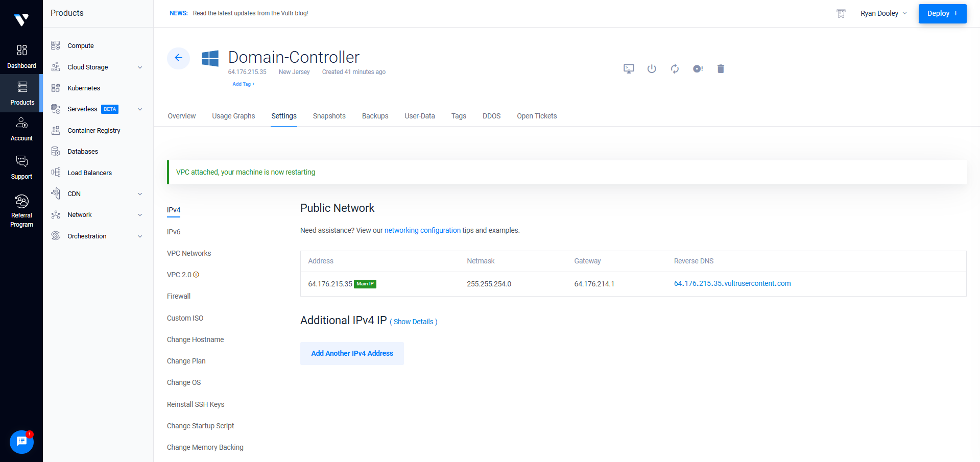Viewport: 980px width, 462px height.
Task: Switch to the Snapshots tab
Action: 329,116
